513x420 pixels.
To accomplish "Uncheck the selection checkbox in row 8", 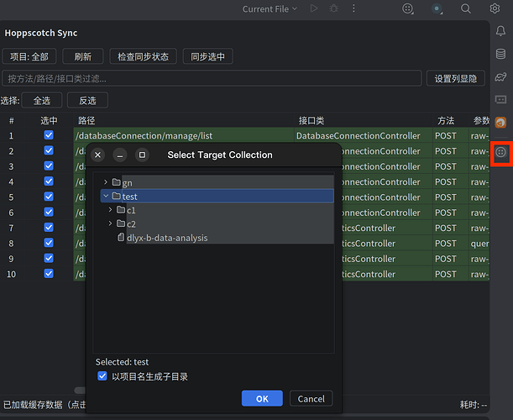I will point(49,243).
